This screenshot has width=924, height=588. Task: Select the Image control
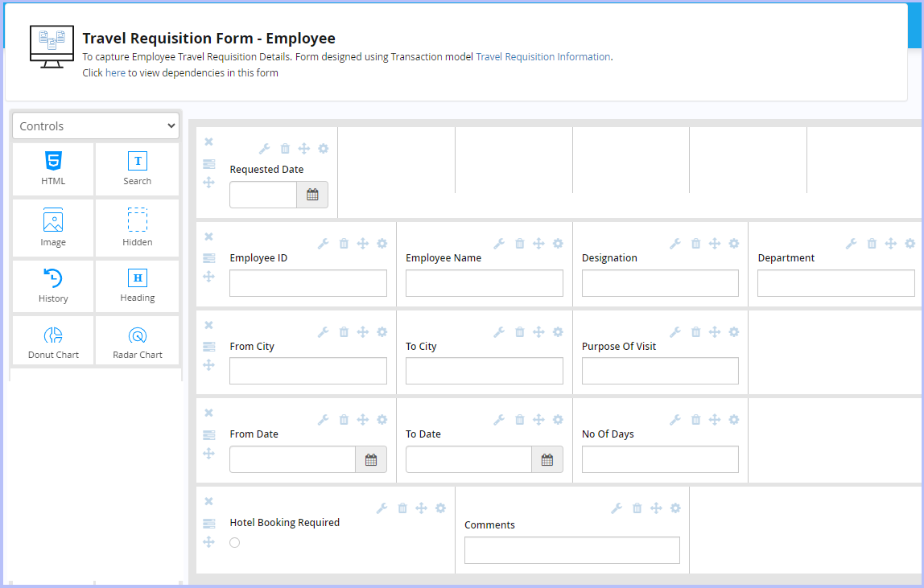(x=53, y=228)
